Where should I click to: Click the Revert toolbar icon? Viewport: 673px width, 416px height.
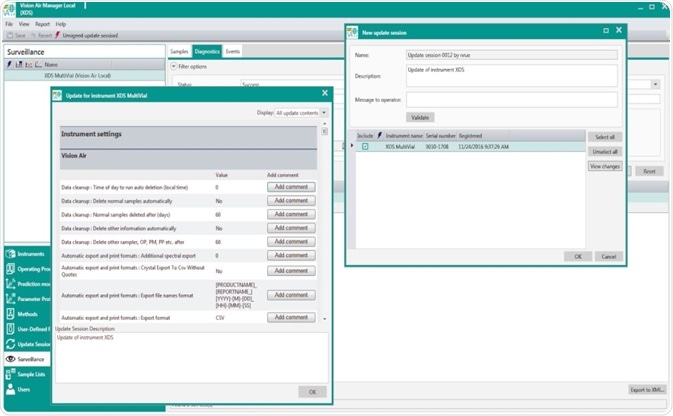(x=33, y=35)
